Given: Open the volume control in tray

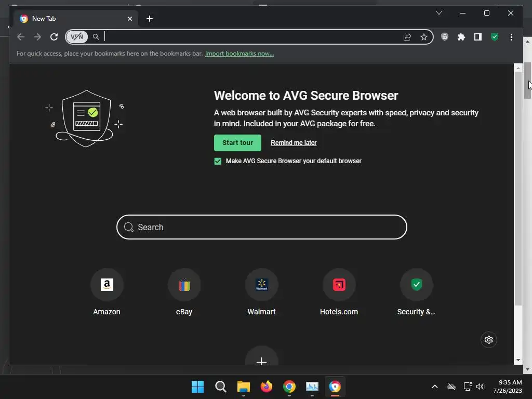Looking at the screenshot, I should click(x=480, y=387).
